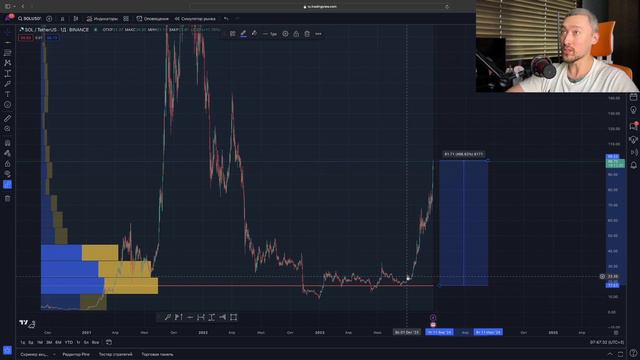Open the Редактор Pine tab
The height and width of the screenshot is (360, 640).
(x=76, y=354)
